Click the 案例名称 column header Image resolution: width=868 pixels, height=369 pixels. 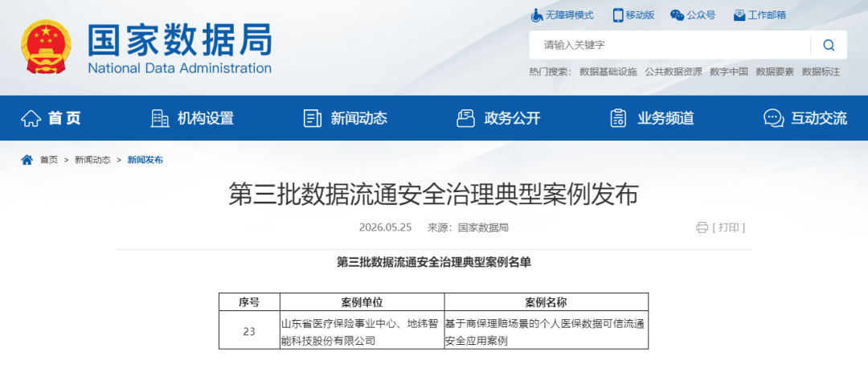pos(546,302)
